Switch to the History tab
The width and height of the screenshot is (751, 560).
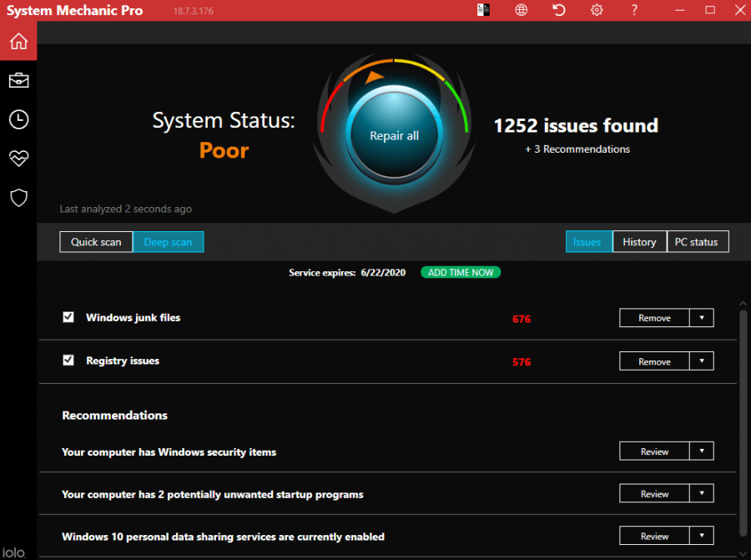click(639, 242)
